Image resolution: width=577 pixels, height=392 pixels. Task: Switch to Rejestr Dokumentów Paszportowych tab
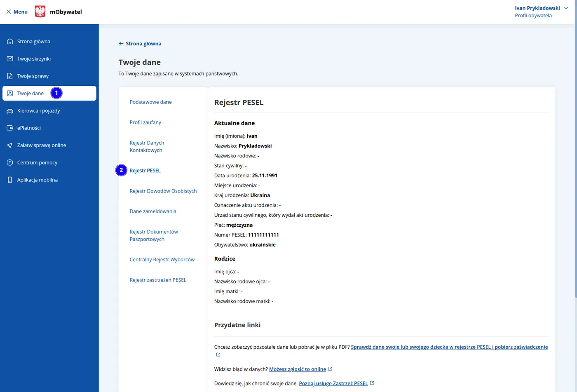click(x=154, y=236)
